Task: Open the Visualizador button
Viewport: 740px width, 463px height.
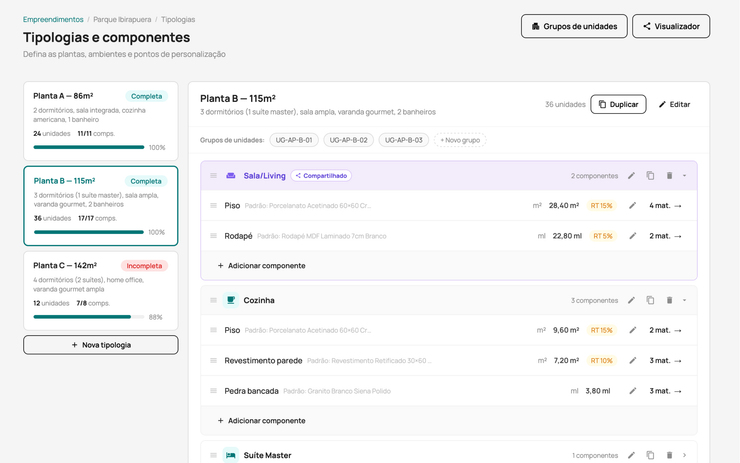Action: point(671,26)
